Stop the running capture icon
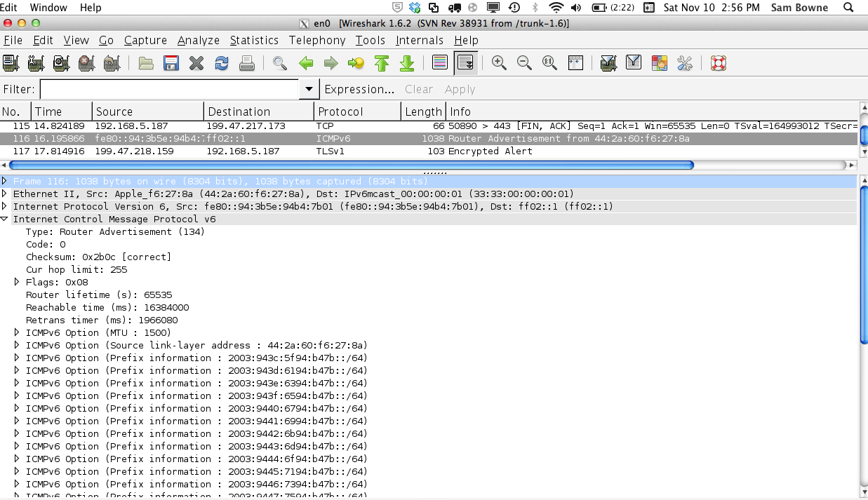868x500 pixels. pos(87,64)
